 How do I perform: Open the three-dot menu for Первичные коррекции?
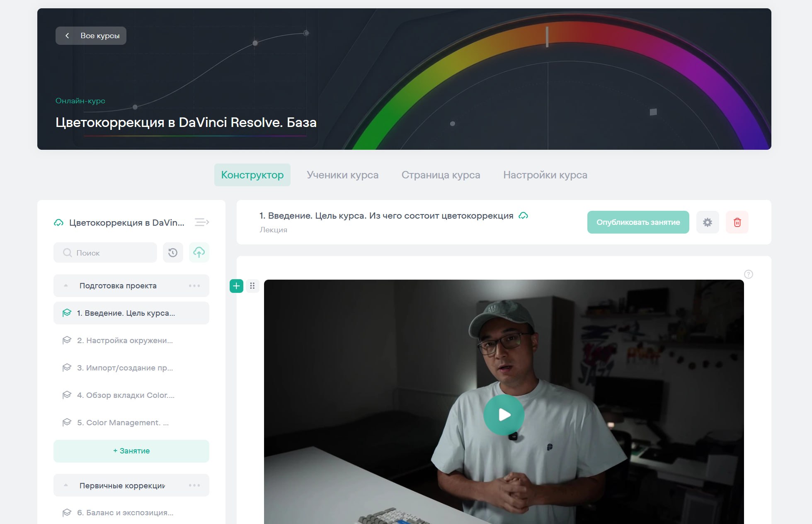tap(194, 485)
